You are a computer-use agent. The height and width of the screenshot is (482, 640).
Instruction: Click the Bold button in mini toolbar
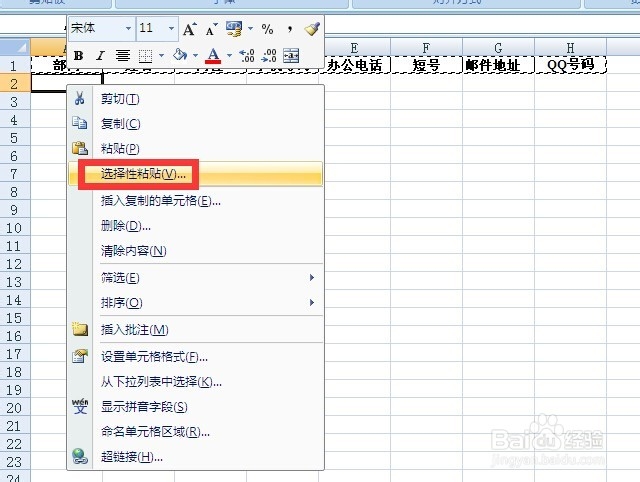(79, 55)
